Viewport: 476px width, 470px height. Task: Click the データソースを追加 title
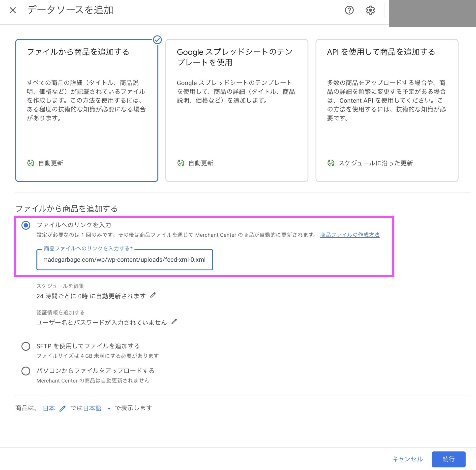pos(70,10)
